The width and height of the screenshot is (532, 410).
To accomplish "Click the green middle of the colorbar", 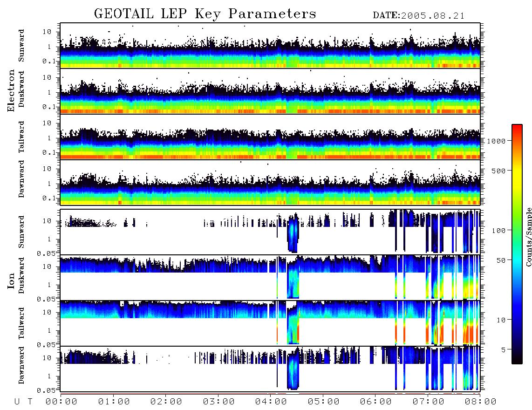I will pos(517,217).
